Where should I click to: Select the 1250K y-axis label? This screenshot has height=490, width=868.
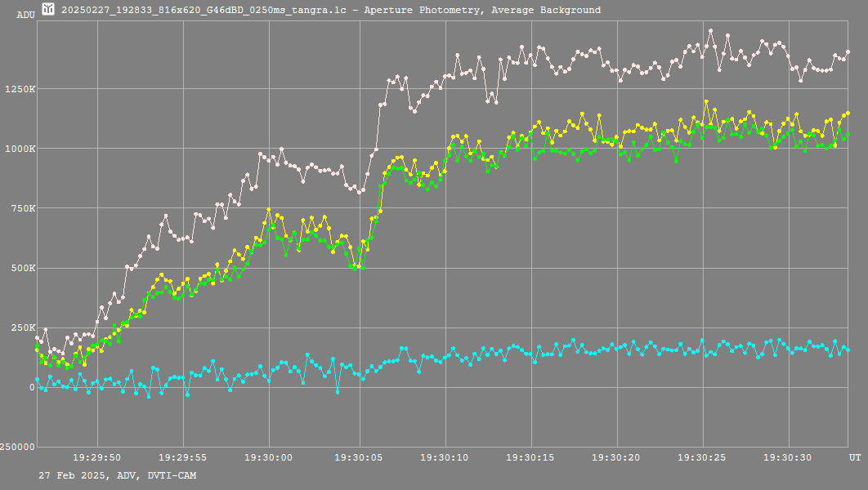pyautogui.click(x=19, y=89)
